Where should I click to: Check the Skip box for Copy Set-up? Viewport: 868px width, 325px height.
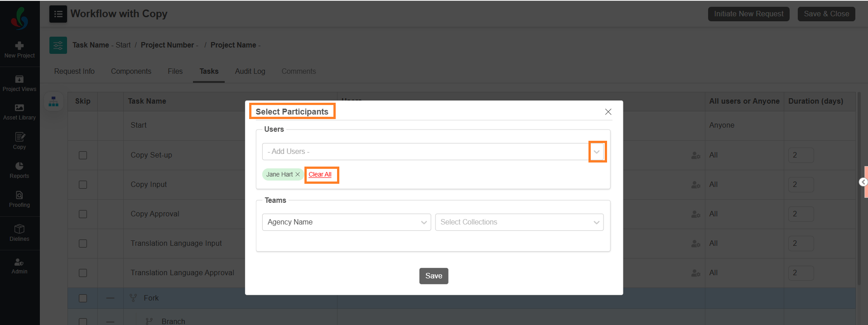(83, 155)
